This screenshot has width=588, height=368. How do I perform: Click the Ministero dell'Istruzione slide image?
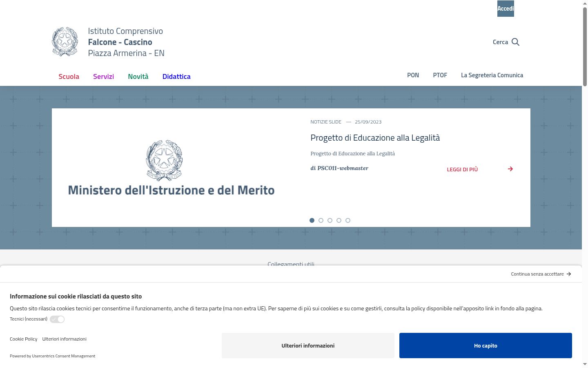pyautogui.click(x=171, y=168)
